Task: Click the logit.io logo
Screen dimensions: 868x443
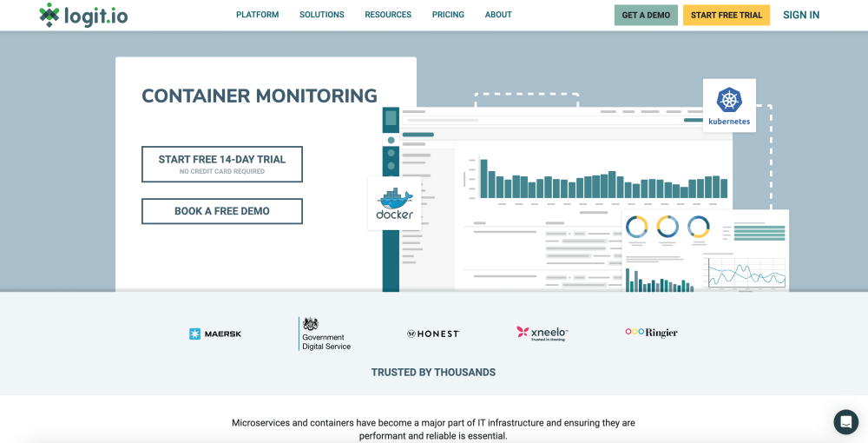Action: (x=83, y=15)
